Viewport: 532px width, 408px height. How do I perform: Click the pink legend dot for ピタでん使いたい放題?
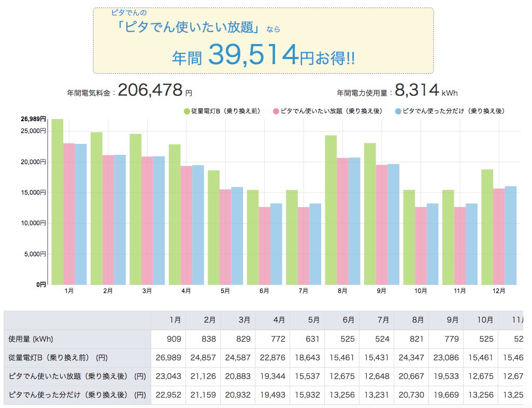point(276,111)
